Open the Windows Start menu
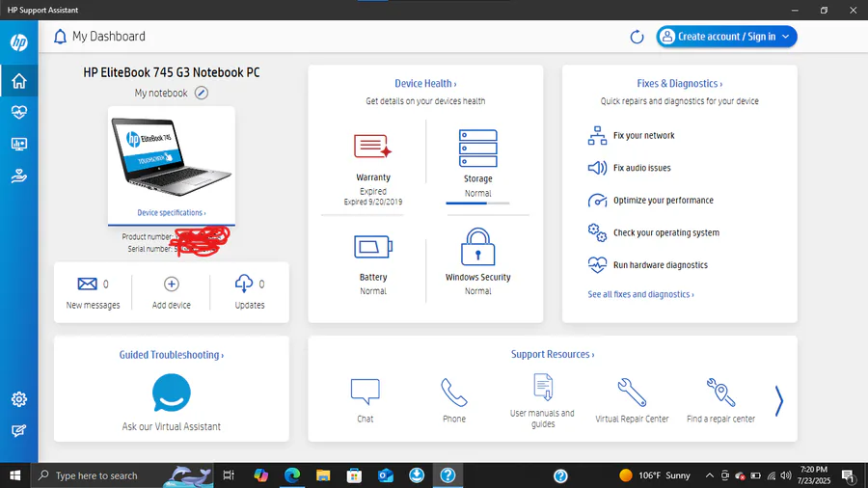868x488 pixels. click(14, 475)
